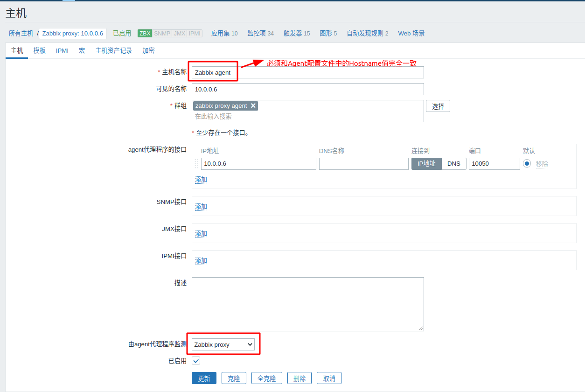
Task: Remove the zabbix proxy agent group tag
Action: (x=253, y=106)
